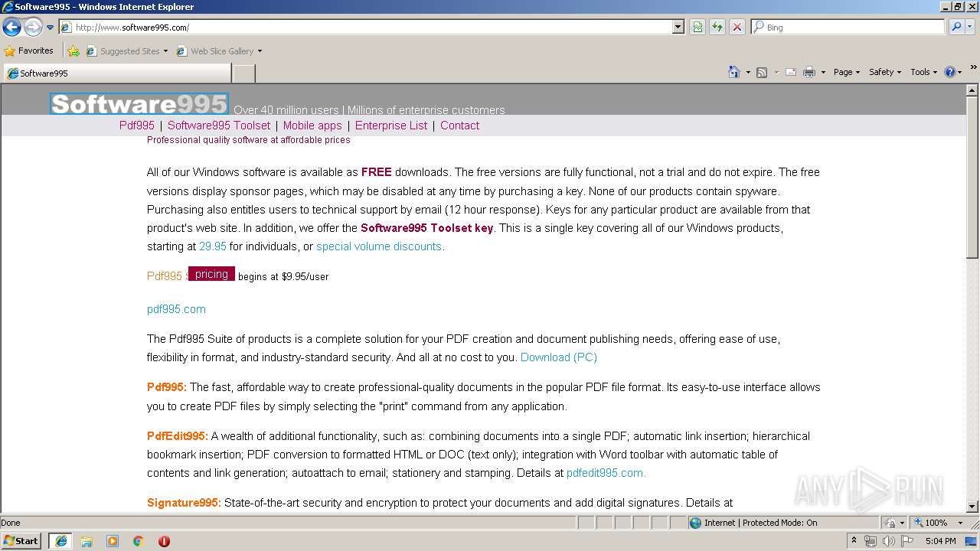
Task: Click the Print icon
Action: click(809, 72)
